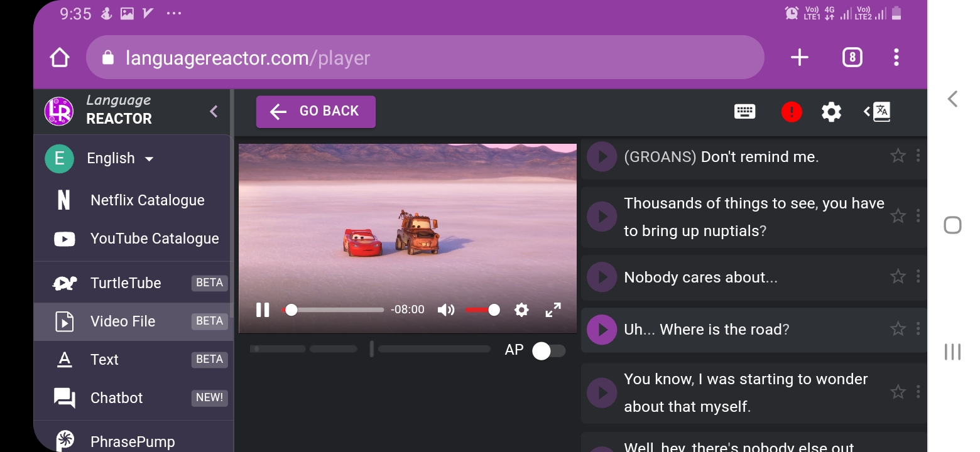Play the "I was starting to wonder" line
This screenshot has height=452, width=980.
pos(602,392)
